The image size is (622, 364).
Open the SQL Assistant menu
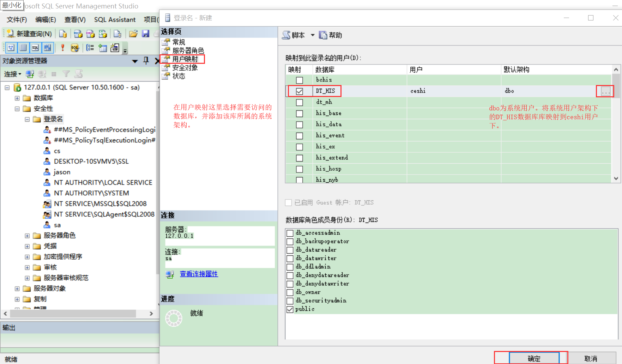(115, 20)
